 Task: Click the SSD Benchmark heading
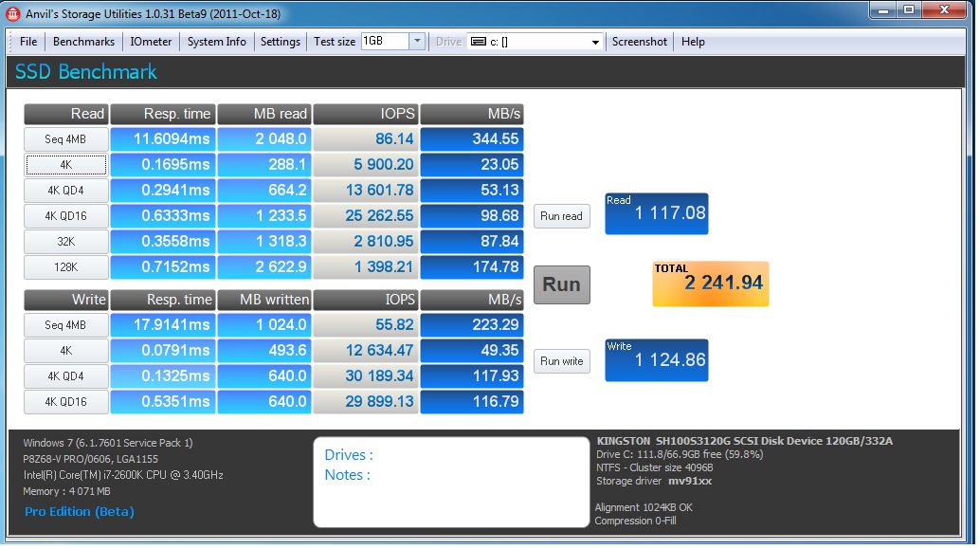[86, 72]
